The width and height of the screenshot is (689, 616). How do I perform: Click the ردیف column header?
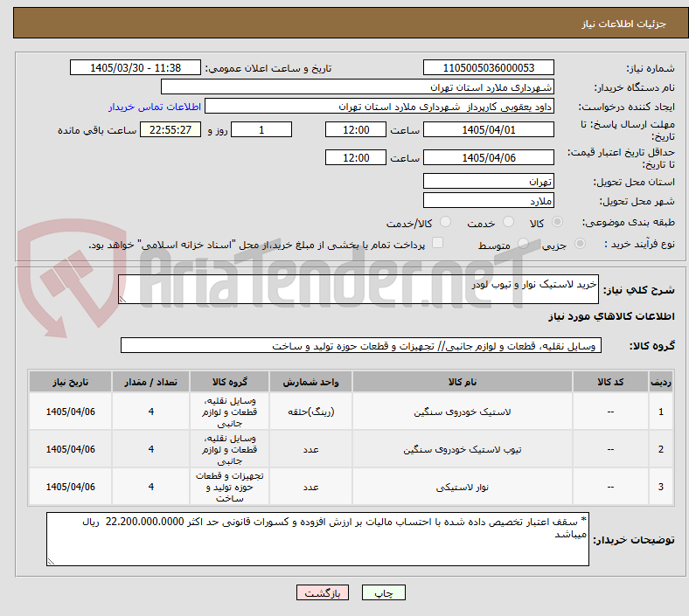[x=660, y=382]
